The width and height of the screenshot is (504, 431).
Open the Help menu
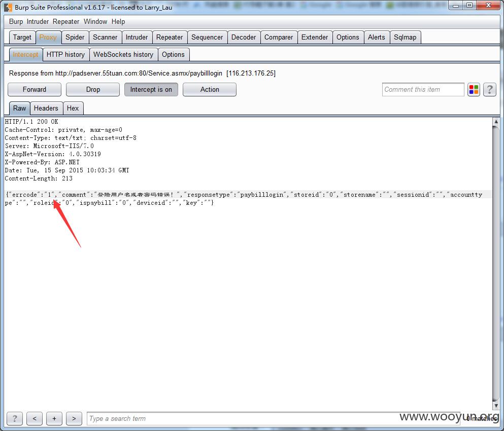pos(118,21)
